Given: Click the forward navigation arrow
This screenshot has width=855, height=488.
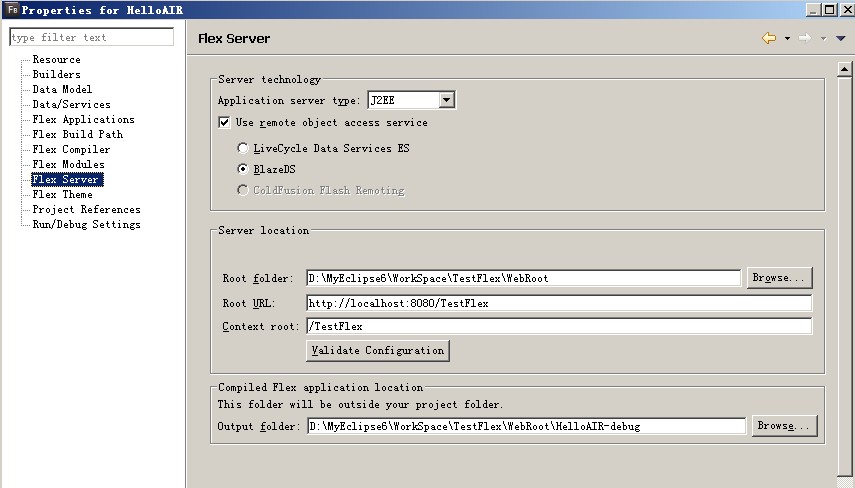Looking at the screenshot, I should 804,38.
